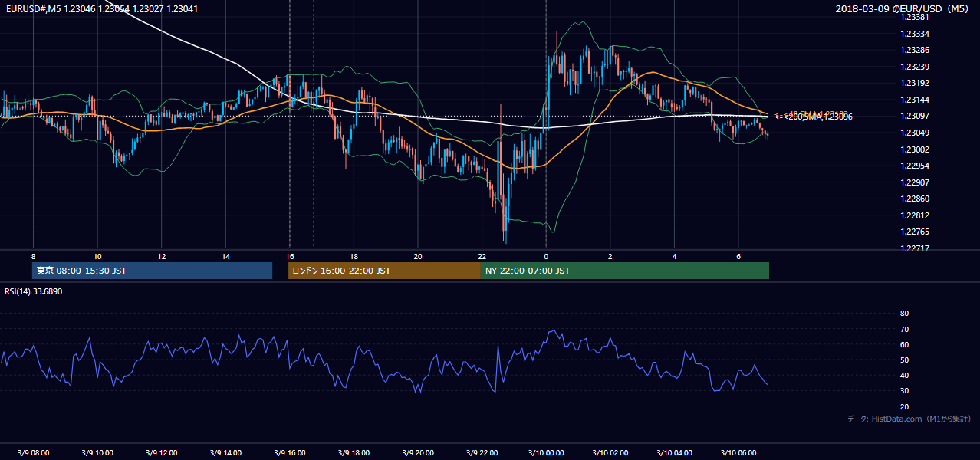Click price level 1.23286 on axis
980x460 pixels.
coord(915,50)
